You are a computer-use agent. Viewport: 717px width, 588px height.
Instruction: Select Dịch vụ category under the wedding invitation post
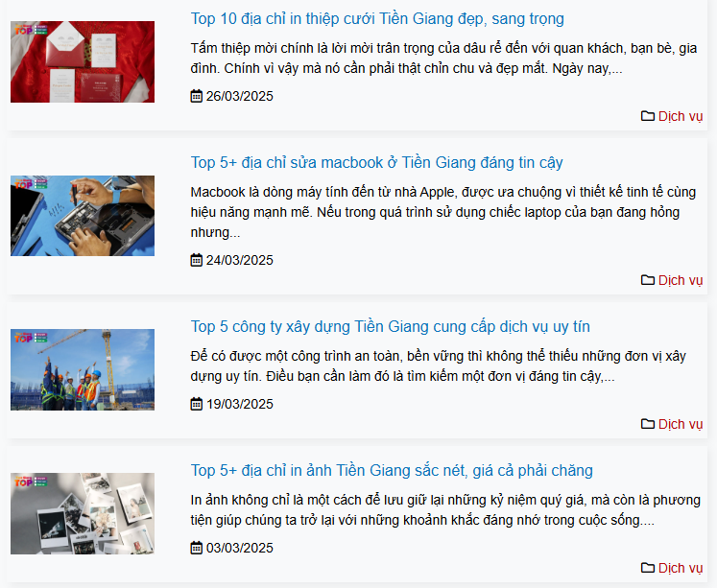pos(681,116)
